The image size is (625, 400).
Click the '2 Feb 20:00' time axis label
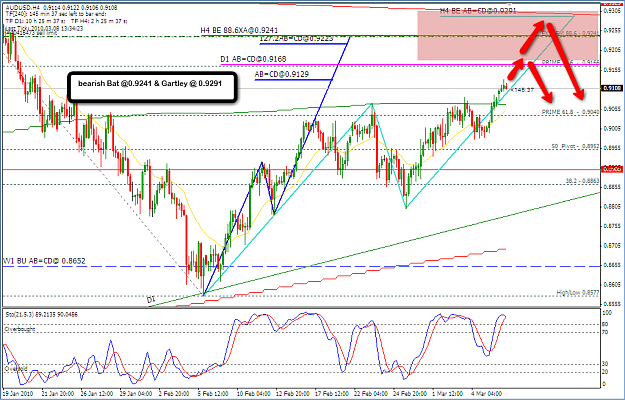coord(172,394)
